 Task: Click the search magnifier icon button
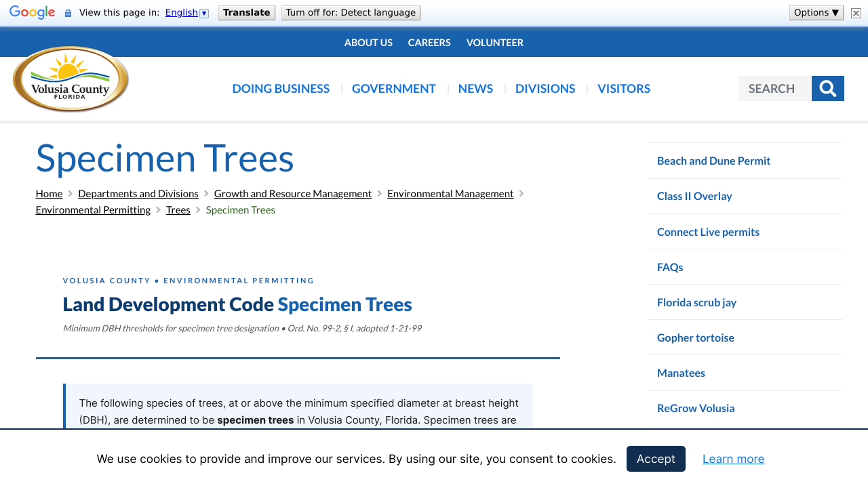pyautogui.click(x=828, y=88)
